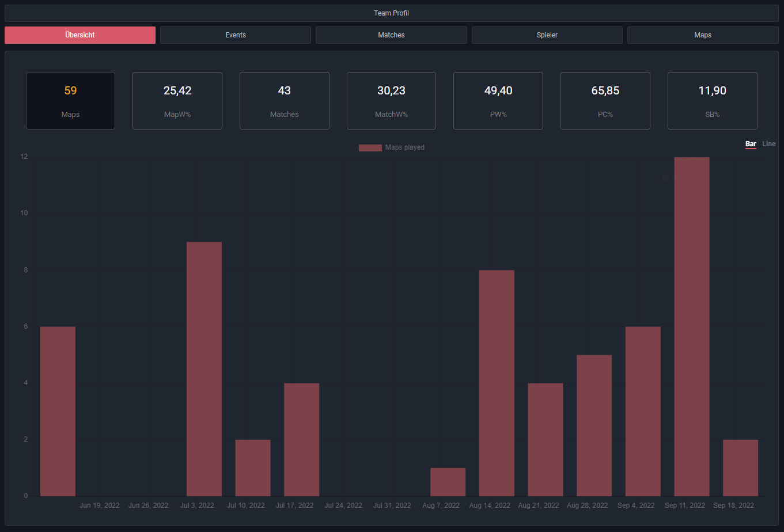Click the Jul 3, 2022 bar
Viewport: 784px width, 532px height.
[x=204, y=369]
